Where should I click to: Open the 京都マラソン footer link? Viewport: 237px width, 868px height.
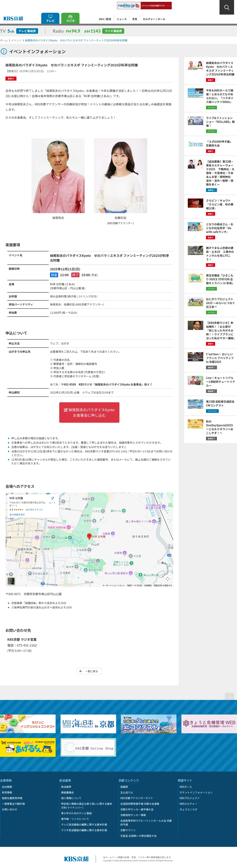tap(128, 830)
